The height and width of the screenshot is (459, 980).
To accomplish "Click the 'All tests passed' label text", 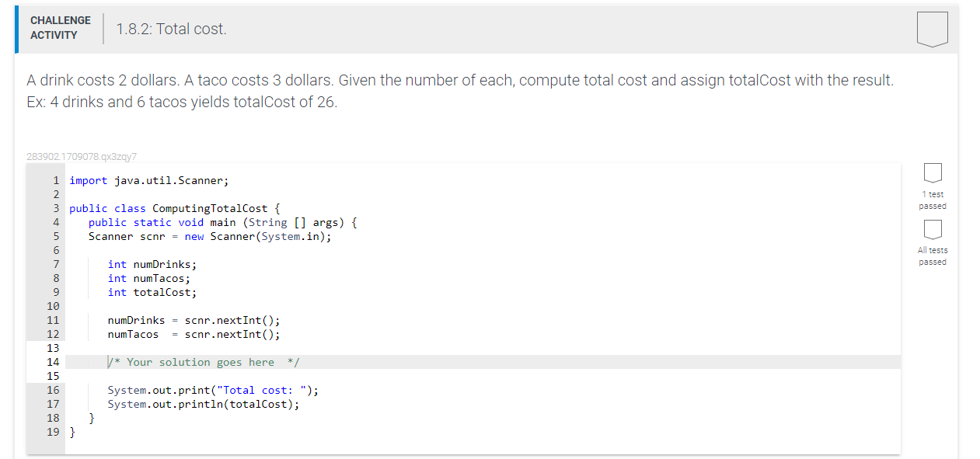I will tap(933, 256).
